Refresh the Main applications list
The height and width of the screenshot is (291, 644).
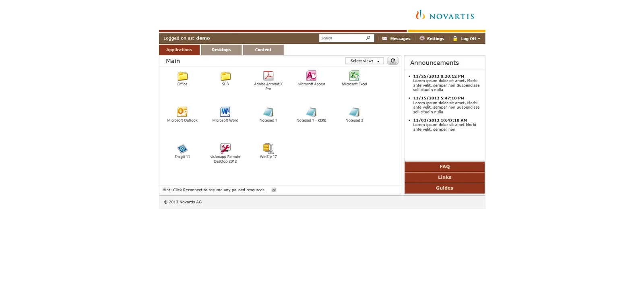393,61
